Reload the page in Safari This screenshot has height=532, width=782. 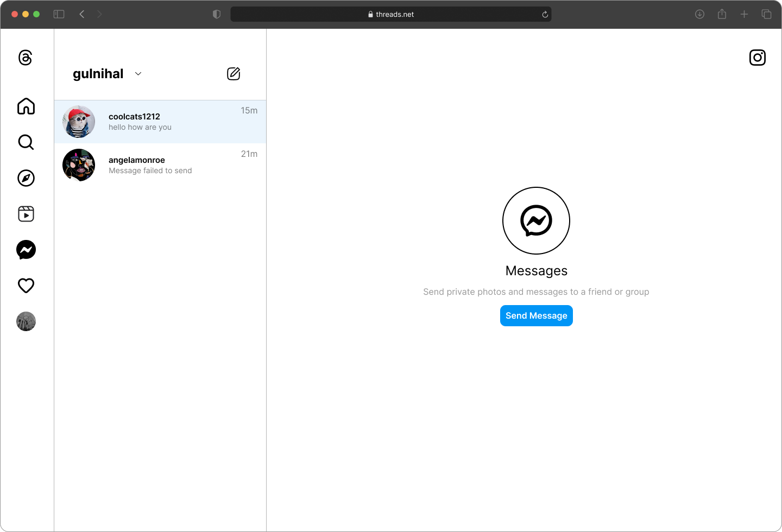545,14
